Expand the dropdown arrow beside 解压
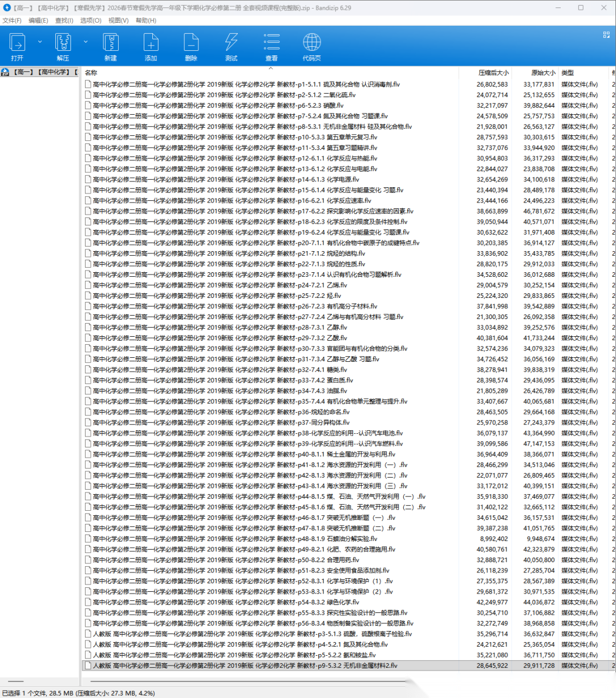This screenshot has height=698, width=616. click(86, 42)
